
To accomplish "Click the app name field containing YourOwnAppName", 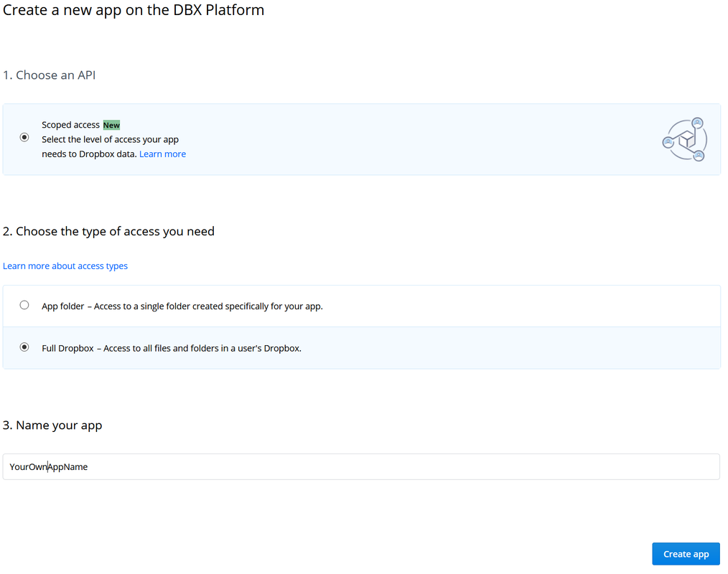I will pyautogui.click(x=360, y=466).
